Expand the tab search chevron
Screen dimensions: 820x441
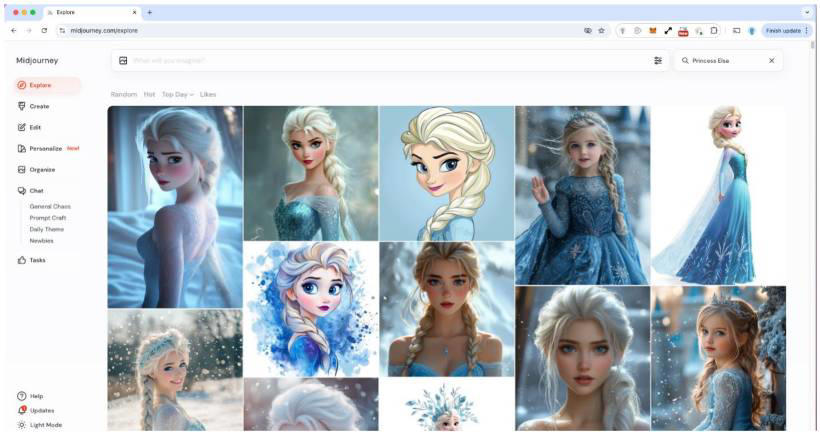tap(807, 12)
